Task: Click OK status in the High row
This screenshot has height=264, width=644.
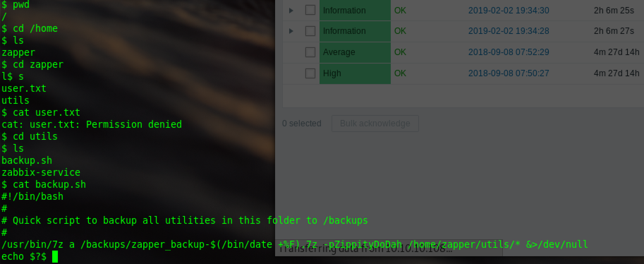Action: pos(400,73)
